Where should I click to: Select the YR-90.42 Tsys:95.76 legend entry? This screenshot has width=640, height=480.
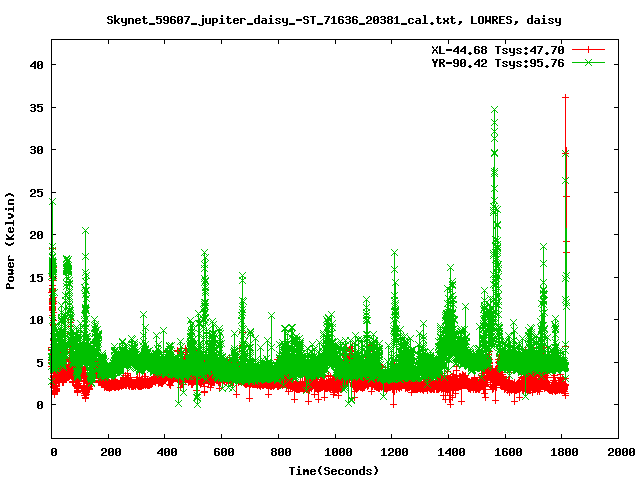pos(498,63)
